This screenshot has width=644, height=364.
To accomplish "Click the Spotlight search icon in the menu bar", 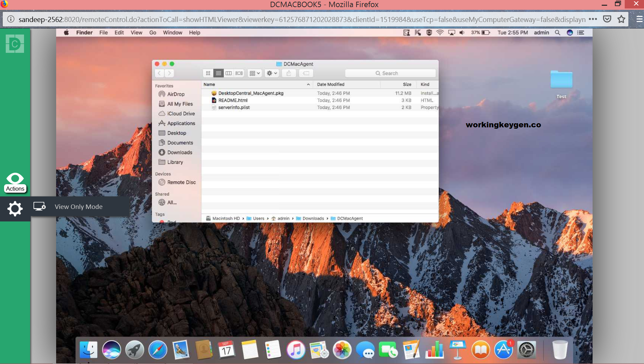I will pos(557,33).
